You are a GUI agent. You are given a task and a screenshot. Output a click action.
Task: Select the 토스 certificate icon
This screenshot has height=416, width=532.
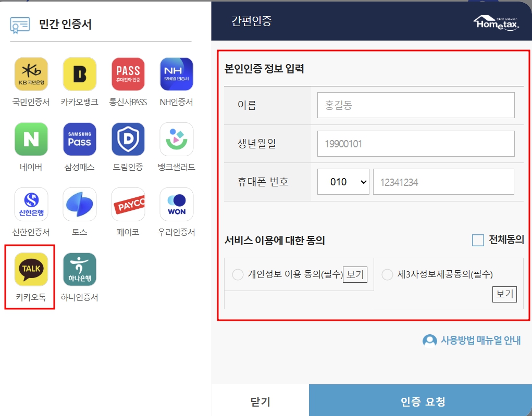tap(79, 204)
